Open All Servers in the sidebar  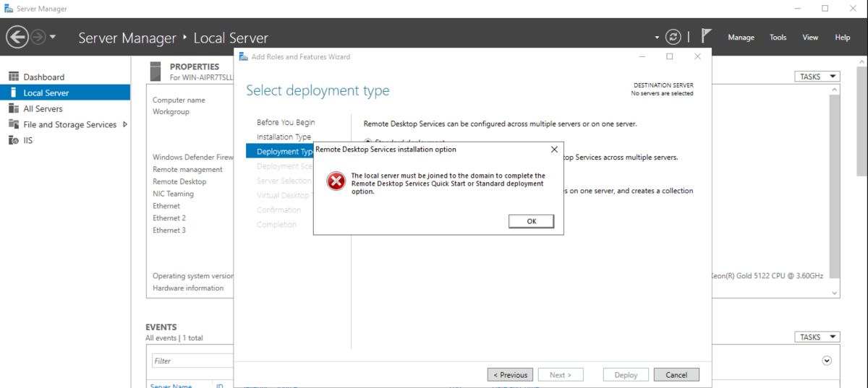coord(43,108)
